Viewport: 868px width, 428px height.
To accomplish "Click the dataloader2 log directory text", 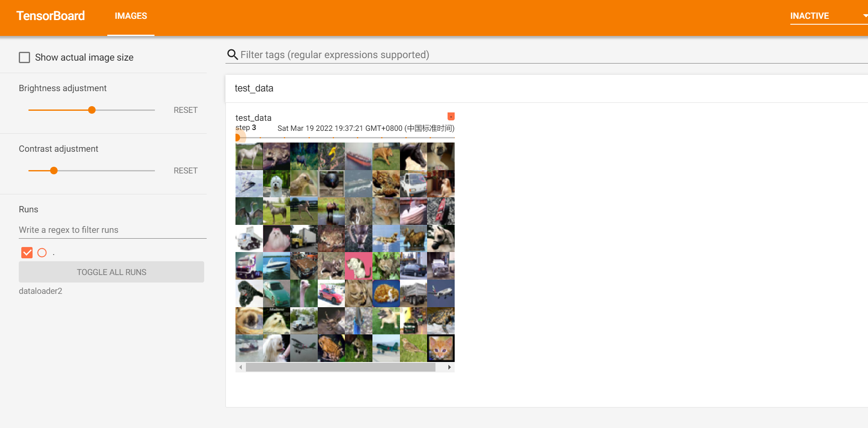I will 40,291.
